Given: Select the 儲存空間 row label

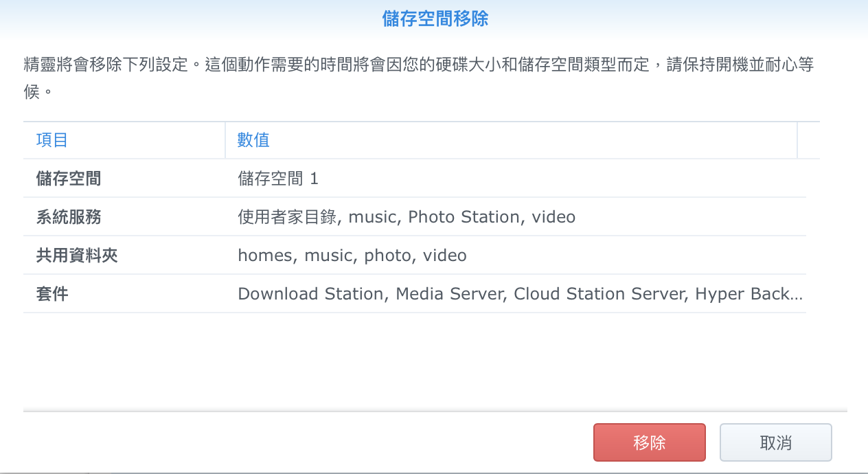Looking at the screenshot, I should pyautogui.click(x=69, y=179).
